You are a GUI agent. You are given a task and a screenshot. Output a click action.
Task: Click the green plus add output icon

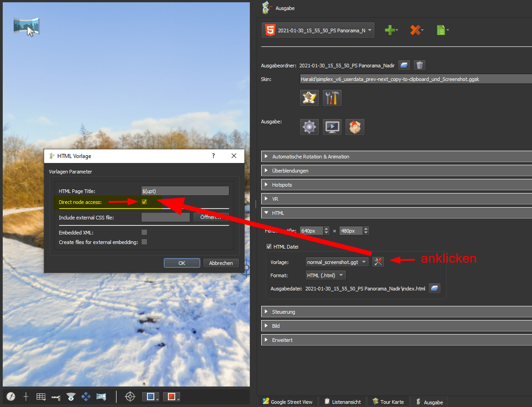[389, 31]
